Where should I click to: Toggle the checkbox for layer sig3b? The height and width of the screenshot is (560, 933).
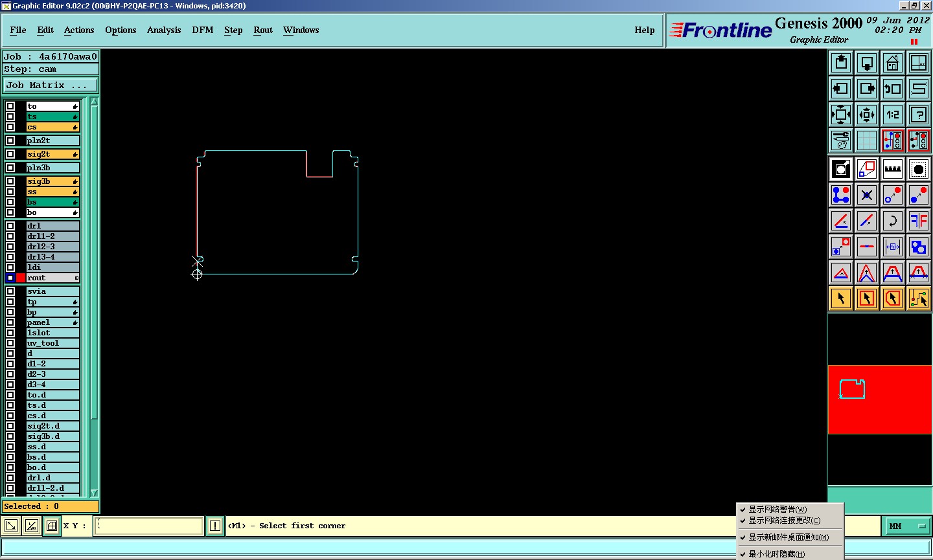[10, 181]
